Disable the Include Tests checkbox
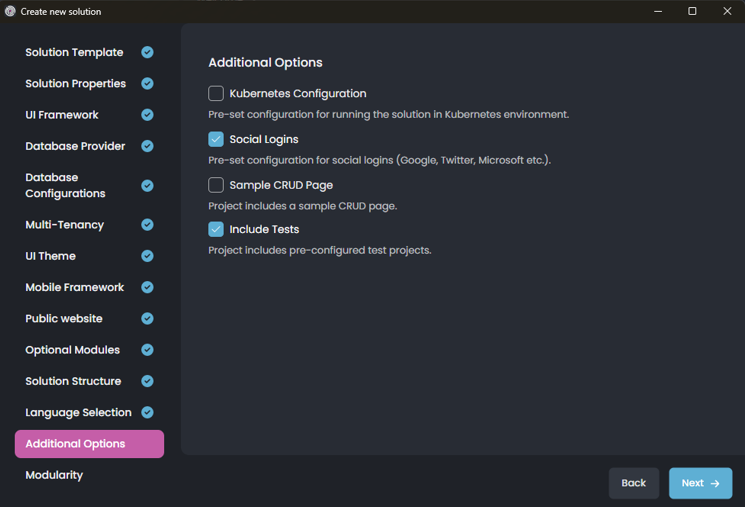This screenshot has width=745, height=507. coord(216,229)
